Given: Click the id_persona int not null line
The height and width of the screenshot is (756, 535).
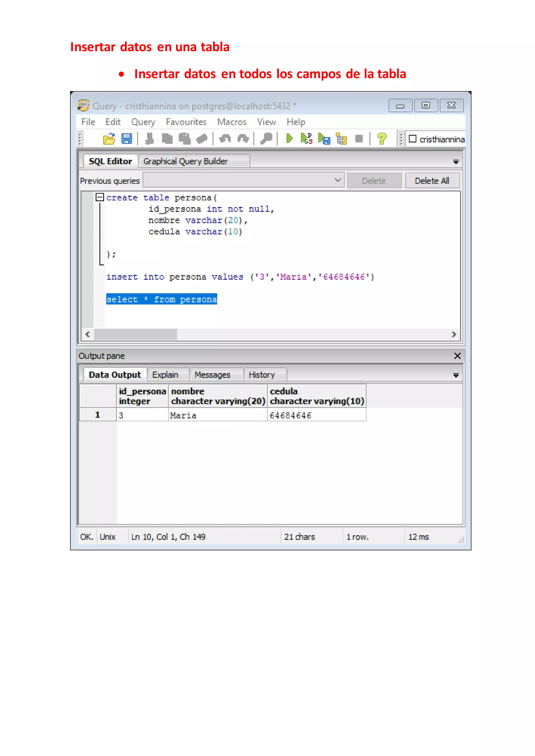Looking at the screenshot, I should (x=211, y=209).
